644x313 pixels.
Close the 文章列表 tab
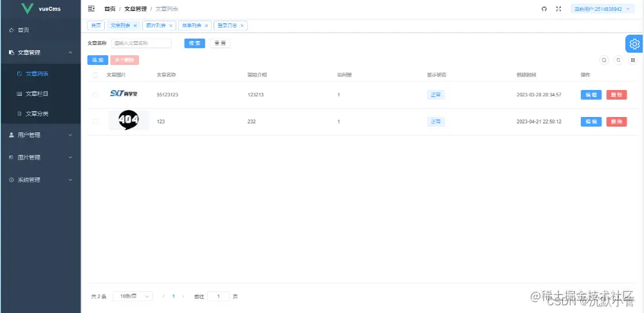(135, 26)
